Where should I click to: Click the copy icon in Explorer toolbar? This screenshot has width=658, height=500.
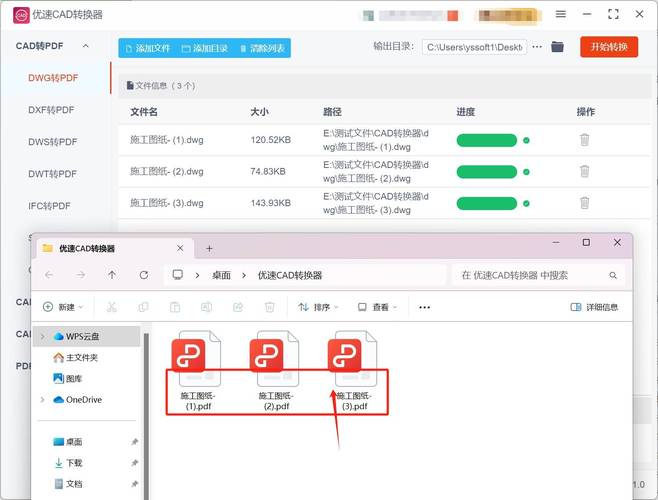click(143, 307)
